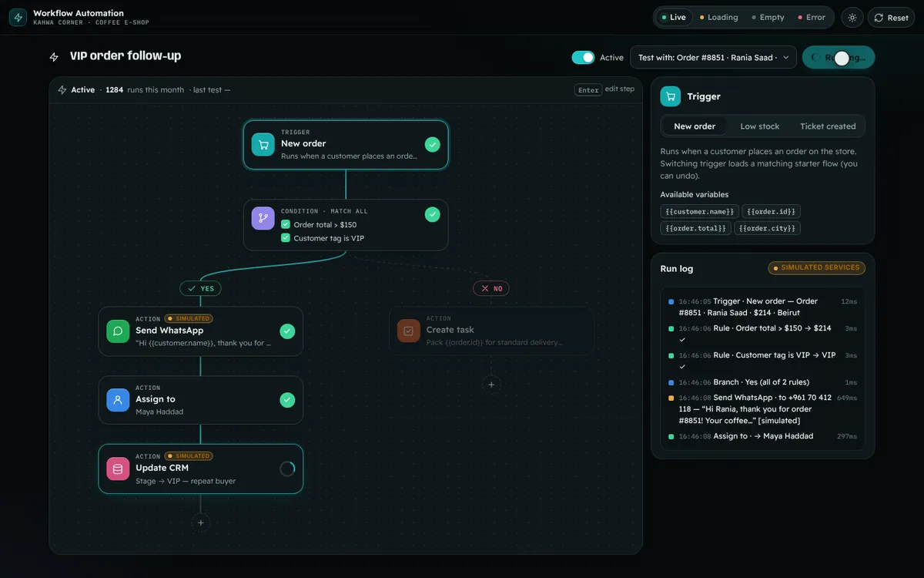This screenshot has width=924, height=578.
Task: Click the YES branch label
Action: point(200,288)
